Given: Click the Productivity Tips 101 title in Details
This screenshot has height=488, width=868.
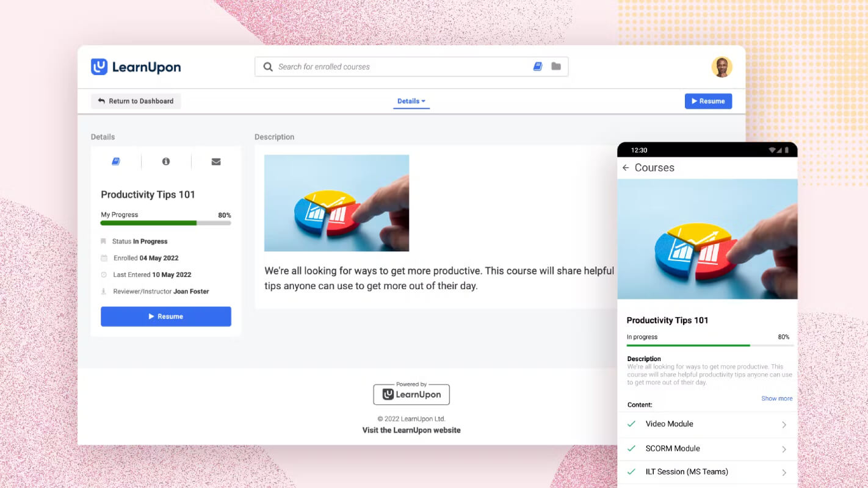Looking at the screenshot, I should pyautogui.click(x=148, y=195).
